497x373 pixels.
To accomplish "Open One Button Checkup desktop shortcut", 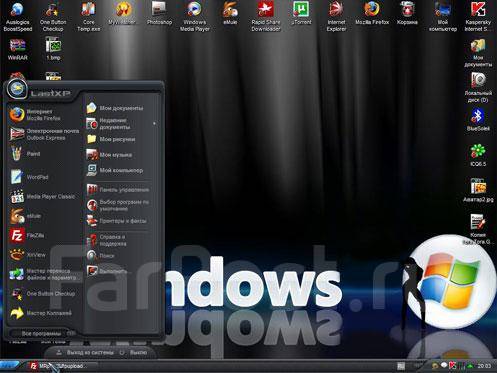I will click(x=53, y=17).
